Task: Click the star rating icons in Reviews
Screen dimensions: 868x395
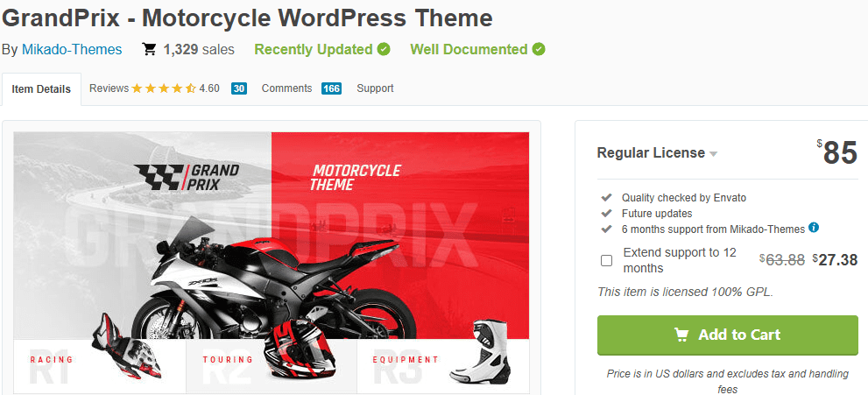Action: click(x=164, y=88)
